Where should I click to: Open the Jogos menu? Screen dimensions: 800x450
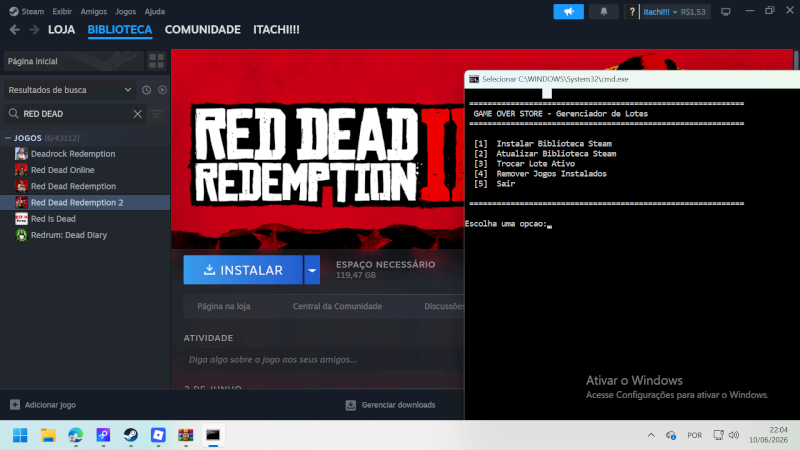pos(126,11)
